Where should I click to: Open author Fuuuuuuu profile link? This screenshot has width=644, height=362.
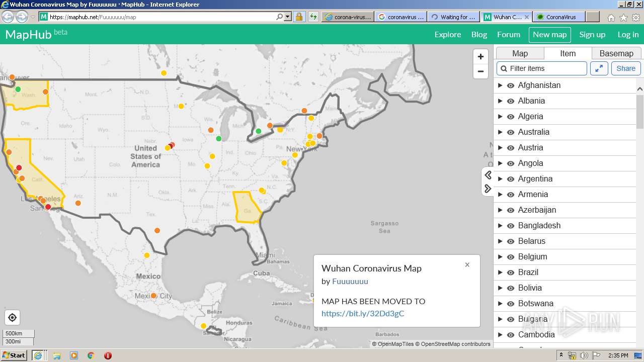pyautogui.click(x=350, y=282)
